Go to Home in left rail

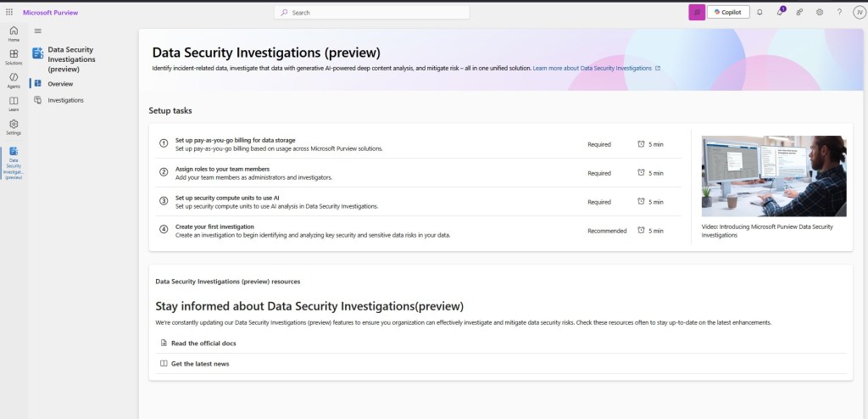[14, 34]
